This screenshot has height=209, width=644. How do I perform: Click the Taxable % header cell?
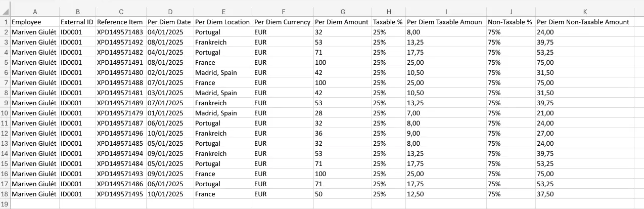coord(388,22)
